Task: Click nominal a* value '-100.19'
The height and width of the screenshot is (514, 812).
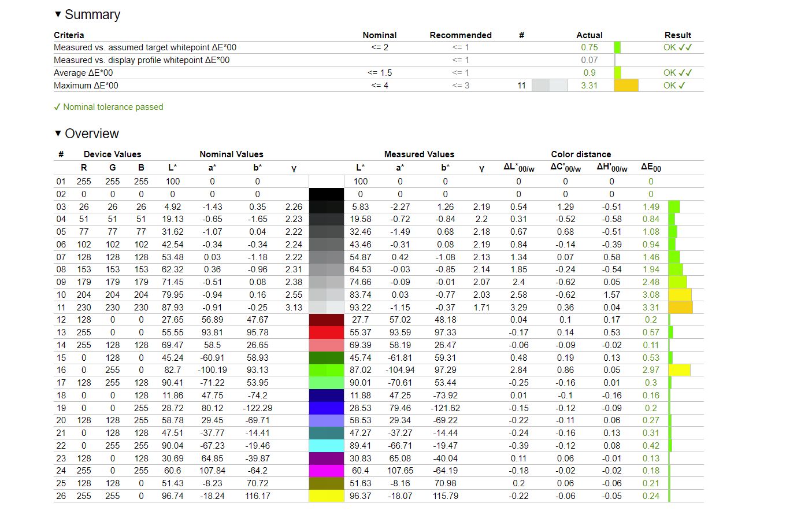Action: click(x=212, y=370)
